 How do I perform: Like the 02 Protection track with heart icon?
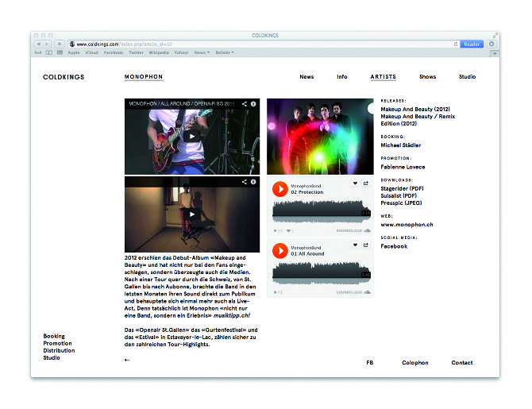pos(355,183)
